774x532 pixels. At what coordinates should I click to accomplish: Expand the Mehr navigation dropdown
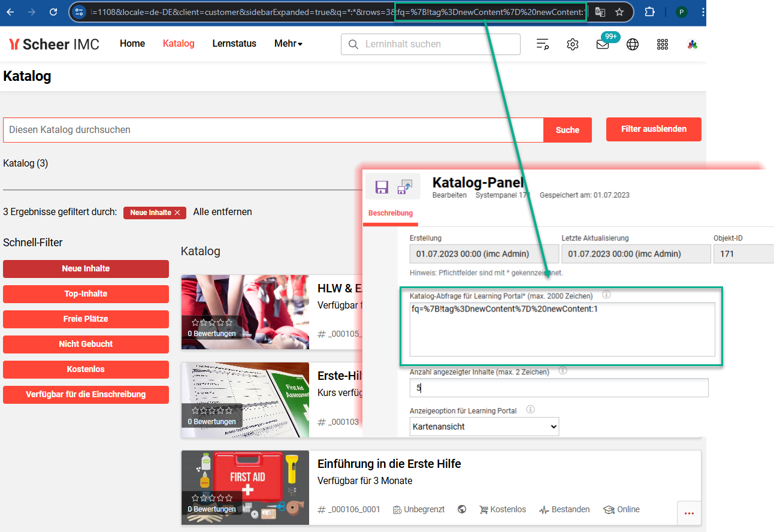[288, 44]
